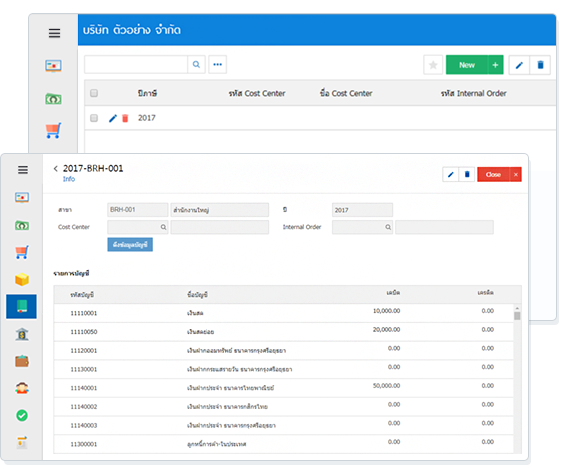Click the blue button under Cost Center
This screenshot has height=467, width=561.
(130, 245)
